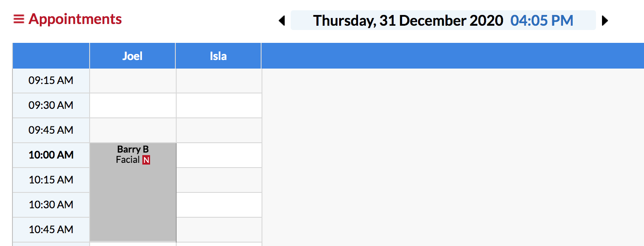Click the Appointments heading text

point(75,19)
